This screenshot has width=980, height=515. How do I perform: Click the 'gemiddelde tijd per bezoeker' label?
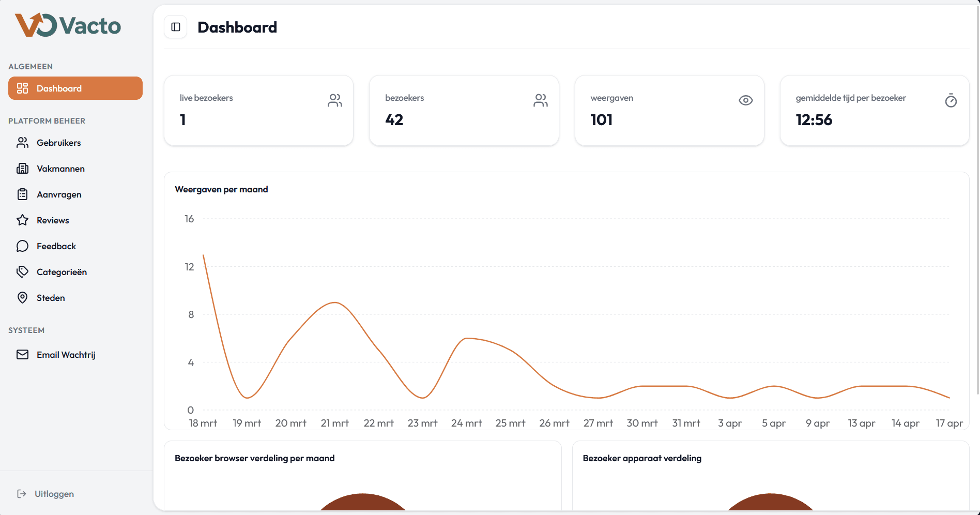pos(851,98)
